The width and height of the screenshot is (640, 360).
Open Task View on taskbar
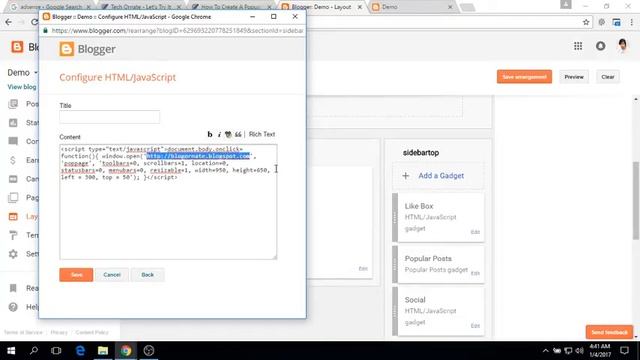[56, 351]
